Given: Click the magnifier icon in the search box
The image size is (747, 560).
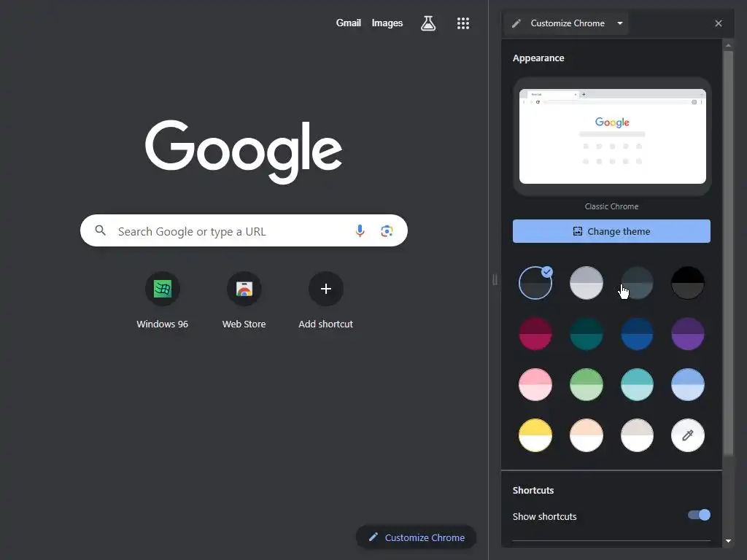Looking at the screenshot, I should [100, 230].
